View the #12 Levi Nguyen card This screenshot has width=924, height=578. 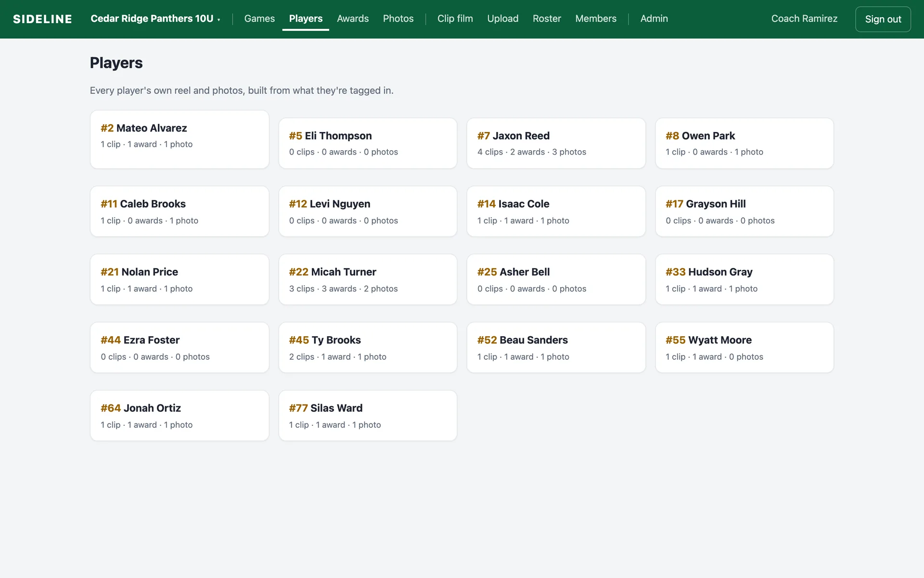coord(368,211)
